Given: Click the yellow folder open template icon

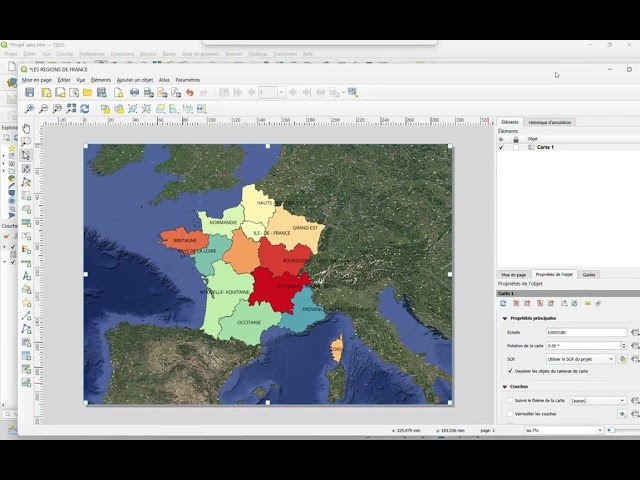Looking at the screenshot, I should pyautogui.click(x=87, y=92).
